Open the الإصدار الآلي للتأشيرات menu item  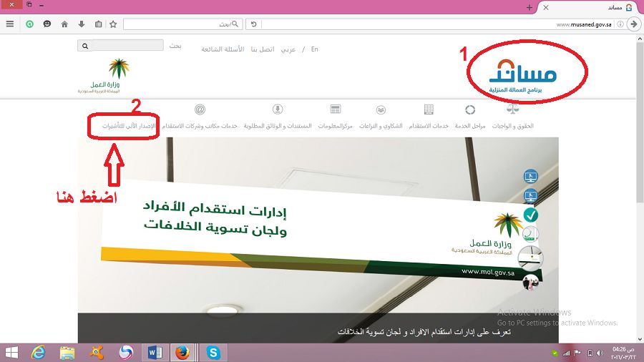pos(125,126)
